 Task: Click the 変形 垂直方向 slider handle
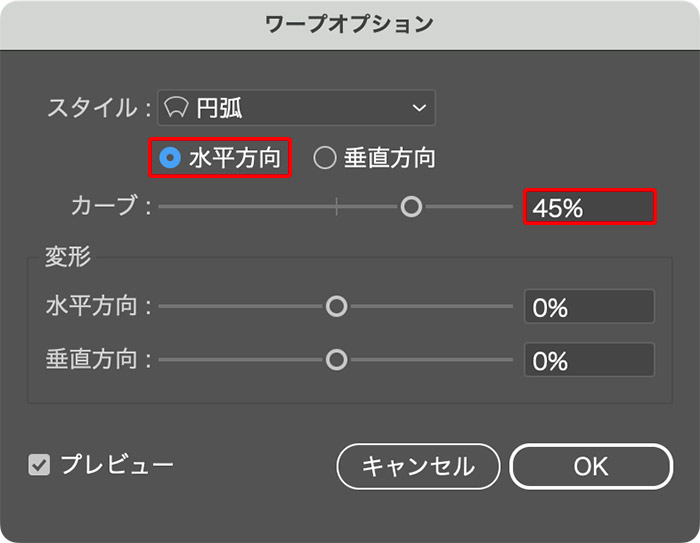pyautogui.click(x=336, y=359)
